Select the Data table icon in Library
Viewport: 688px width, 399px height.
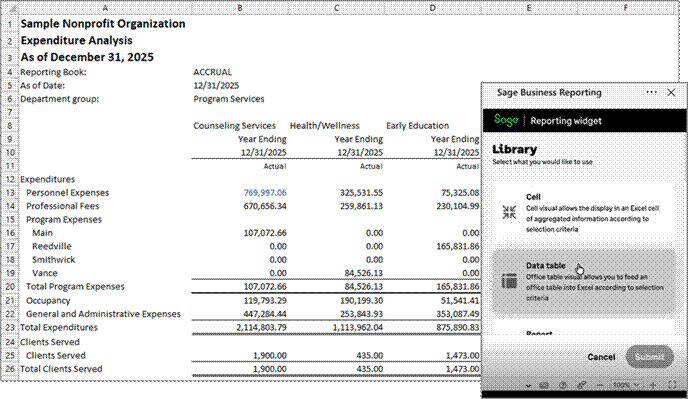pyautogui.click(x=509, y=281)
